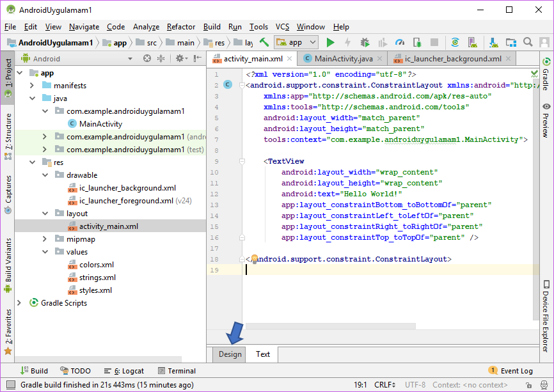Click CRLF line separator in status bar
The image size is (554, 392).
(x=384, y=385)
